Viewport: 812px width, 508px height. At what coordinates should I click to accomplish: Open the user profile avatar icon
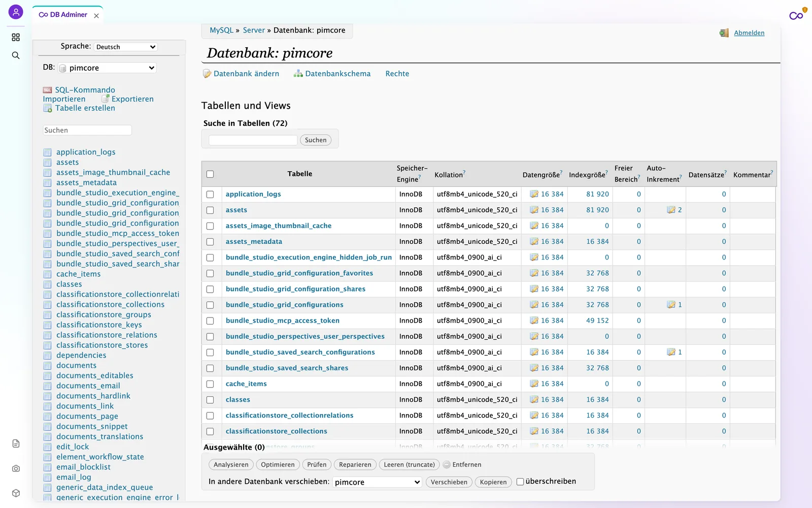[16, 12]
